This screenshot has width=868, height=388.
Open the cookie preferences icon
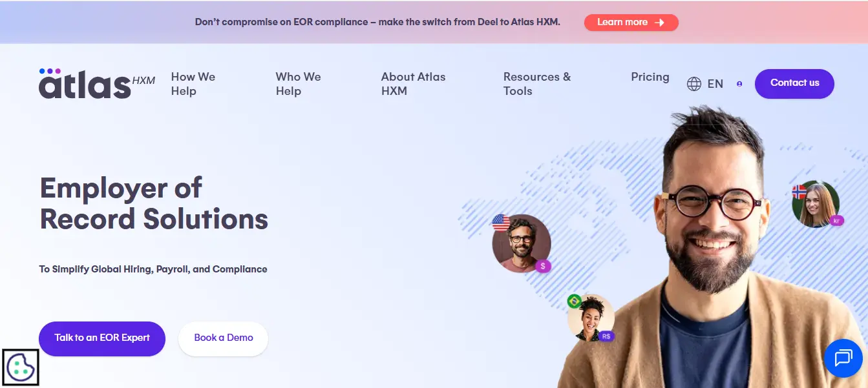21,367
